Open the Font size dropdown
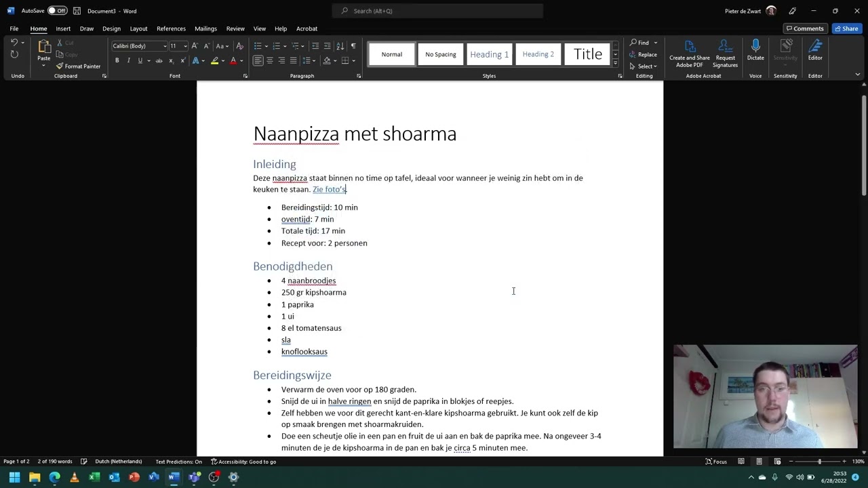Screen dimensions: 868x488 (x=185, y=45)
